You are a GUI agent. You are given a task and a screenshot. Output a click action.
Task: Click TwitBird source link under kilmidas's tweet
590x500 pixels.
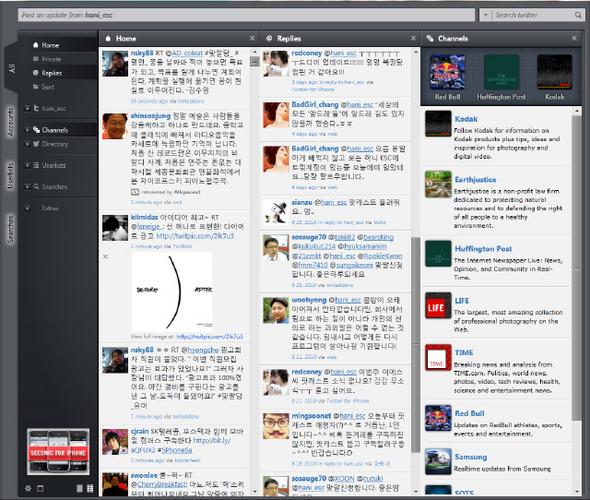pyautogui.click(x=182, y=246)
